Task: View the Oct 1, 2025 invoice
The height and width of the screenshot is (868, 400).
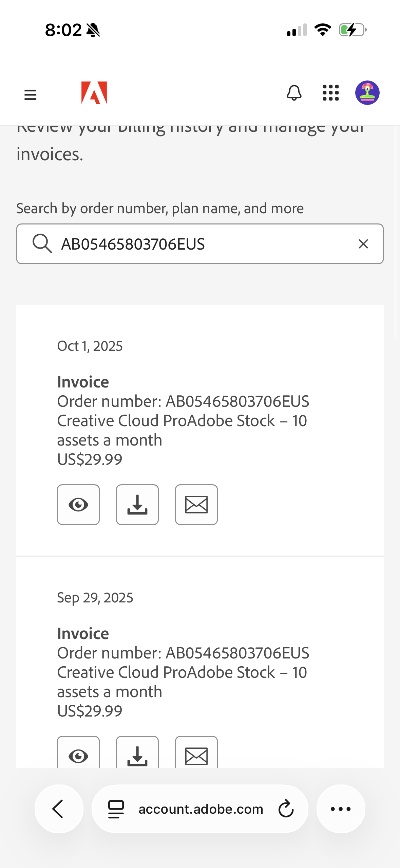Action: point(78,505)
